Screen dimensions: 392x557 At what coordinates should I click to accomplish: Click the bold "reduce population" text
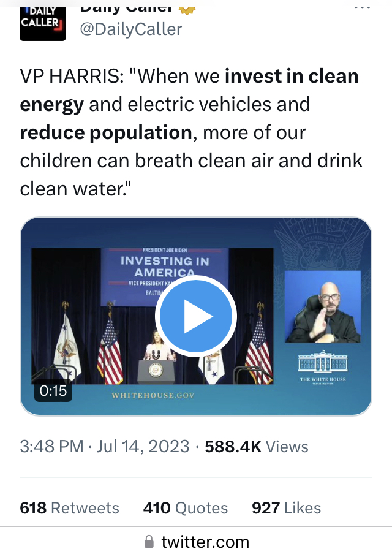tap(106, 132)
